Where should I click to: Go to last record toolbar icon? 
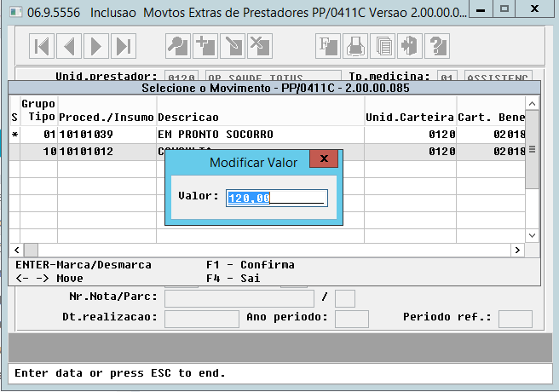click(124, 46)
